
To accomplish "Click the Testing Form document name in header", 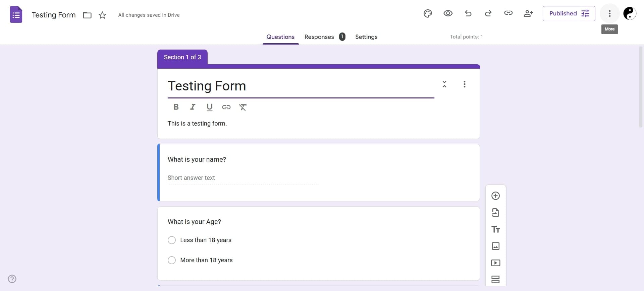I will click(54, 15).
